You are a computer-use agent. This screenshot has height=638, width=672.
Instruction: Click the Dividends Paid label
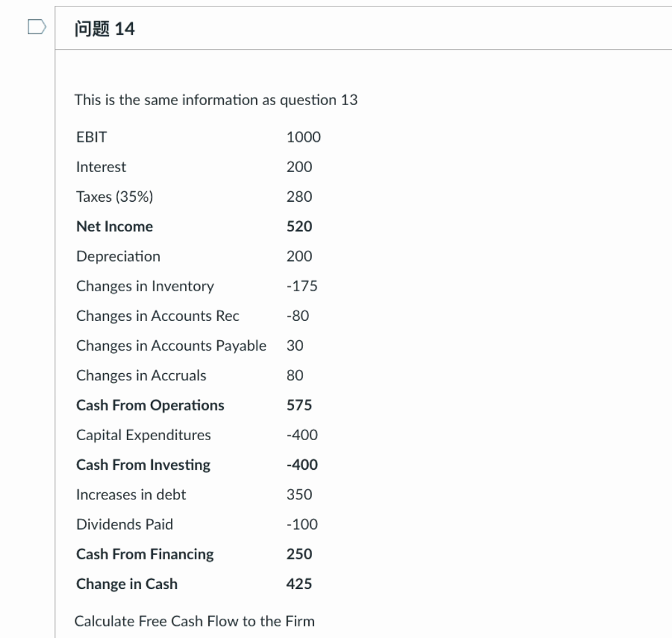pos(124,524)
